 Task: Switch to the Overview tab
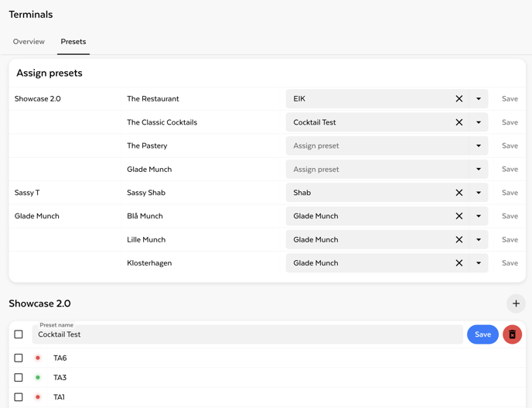point(29,42)
